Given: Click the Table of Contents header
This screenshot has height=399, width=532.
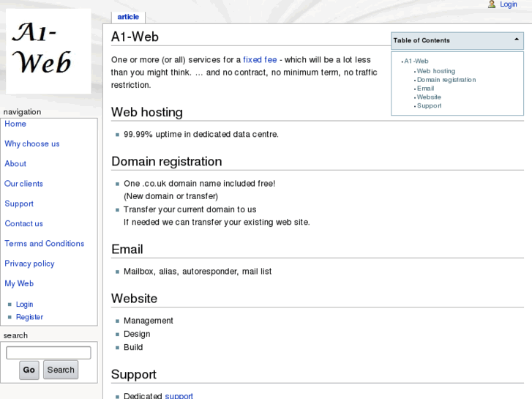Looking at the screenshot, I should 457,40.
